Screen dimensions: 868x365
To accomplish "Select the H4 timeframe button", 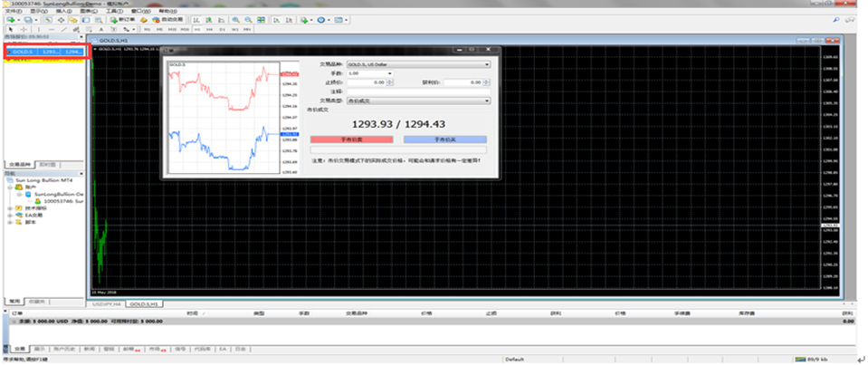I will [210, 29].
